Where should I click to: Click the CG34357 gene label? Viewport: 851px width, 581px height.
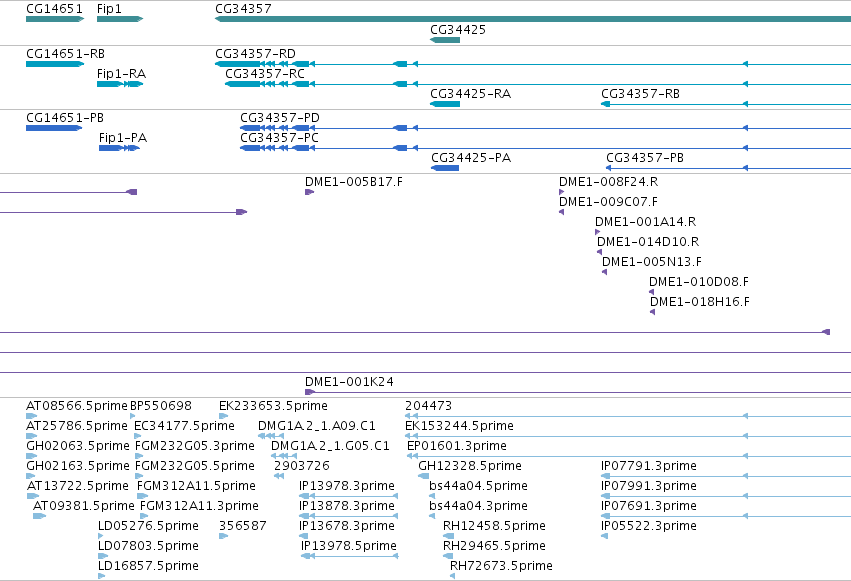click(x=243, y=9)
